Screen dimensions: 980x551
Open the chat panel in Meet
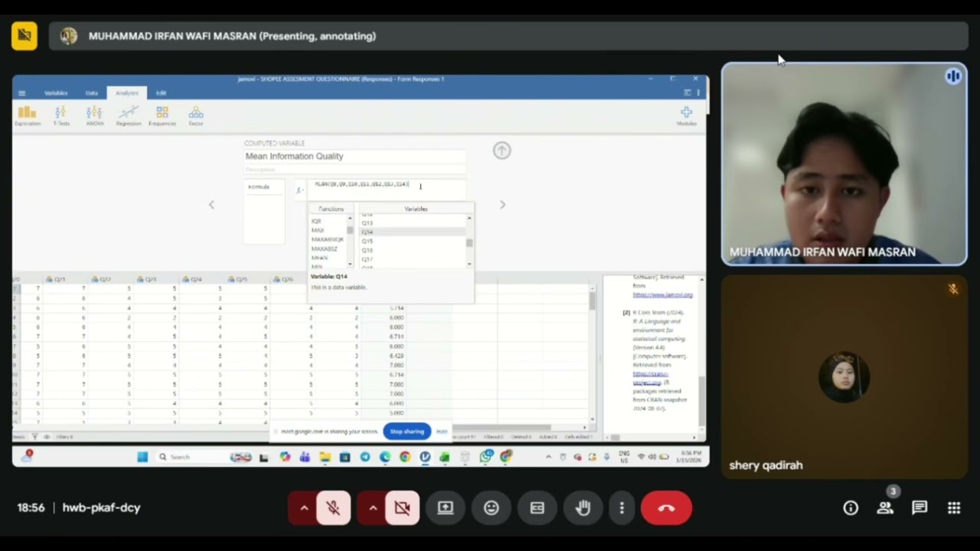920,508
